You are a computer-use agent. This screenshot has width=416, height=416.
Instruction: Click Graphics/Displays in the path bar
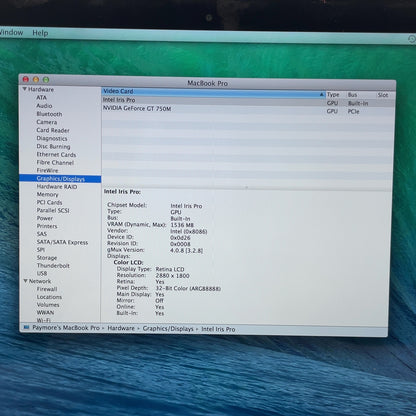[x=168, y=329]
